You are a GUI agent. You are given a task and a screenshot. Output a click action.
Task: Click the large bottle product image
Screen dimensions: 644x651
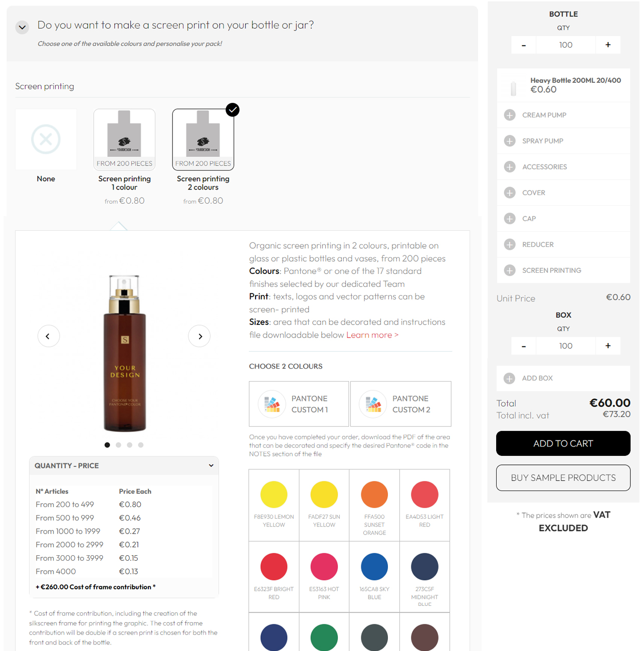point(125,353)
